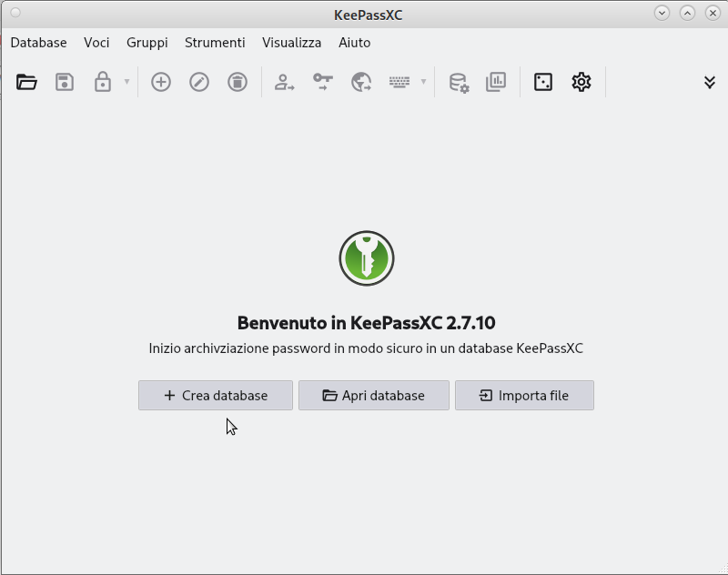Close the KeePassXC window
Image resolution: width=728 pixels, height=575 pixels.
click(x=713, y=13)
